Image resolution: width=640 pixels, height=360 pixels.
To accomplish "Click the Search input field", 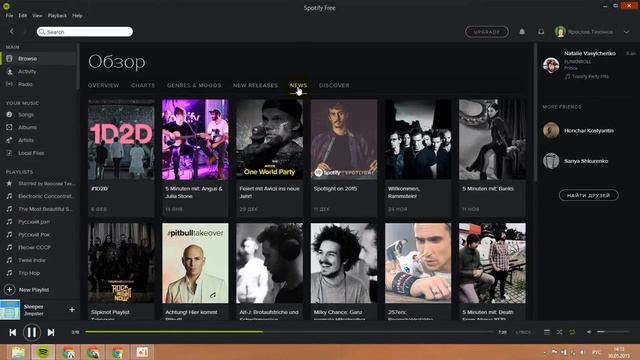I will tap(85, 32).
